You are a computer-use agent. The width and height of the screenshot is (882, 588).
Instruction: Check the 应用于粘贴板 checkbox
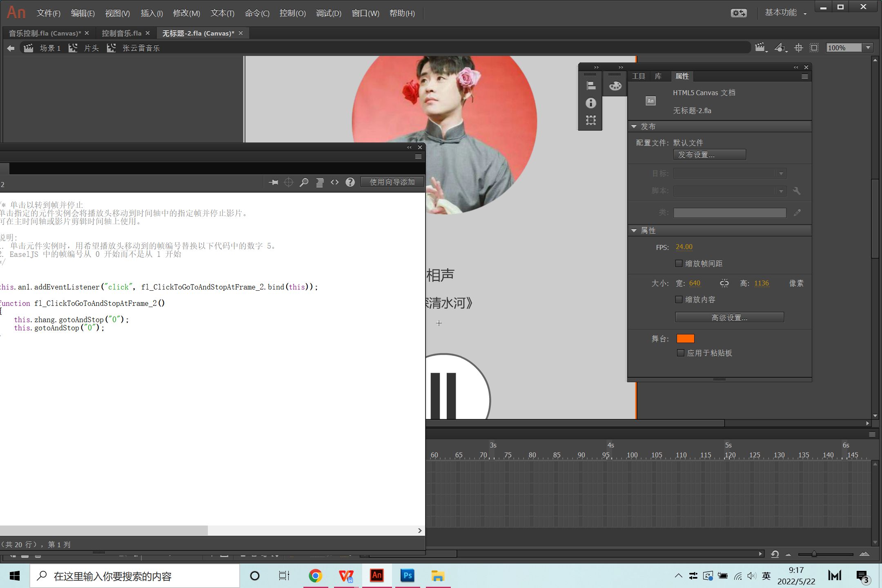[x=681, y=353]
